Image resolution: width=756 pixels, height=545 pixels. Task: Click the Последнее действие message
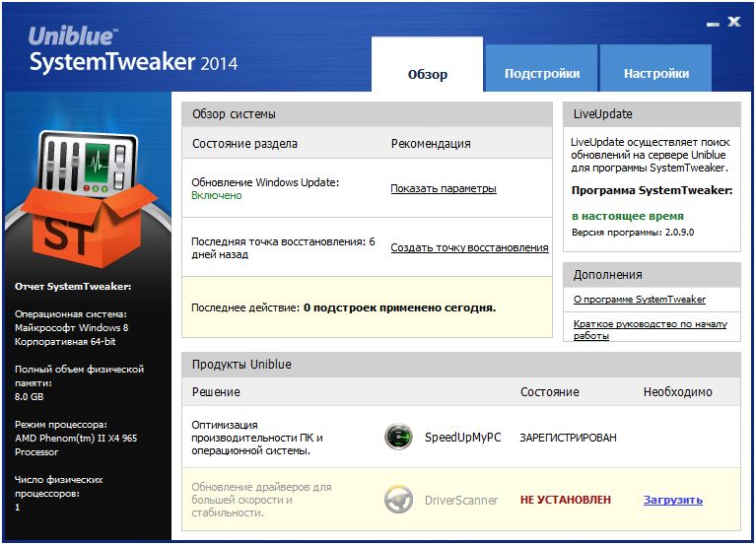click(x=343, y=307)
